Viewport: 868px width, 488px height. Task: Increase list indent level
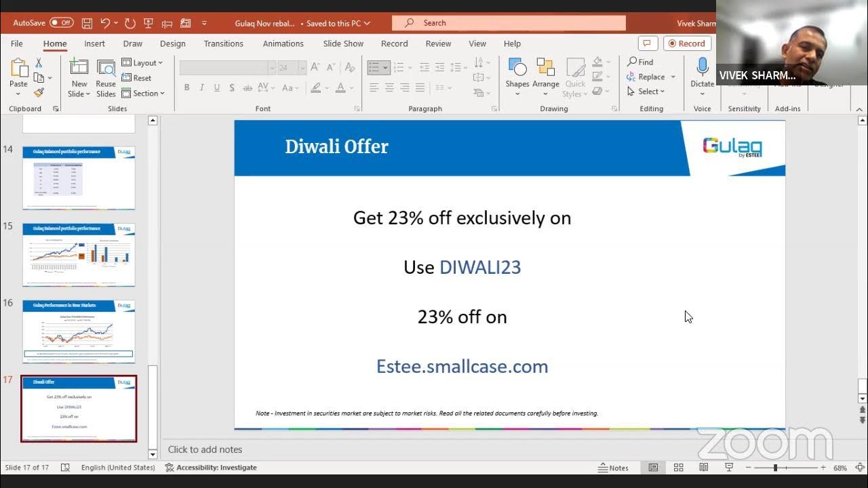(440, 68)
